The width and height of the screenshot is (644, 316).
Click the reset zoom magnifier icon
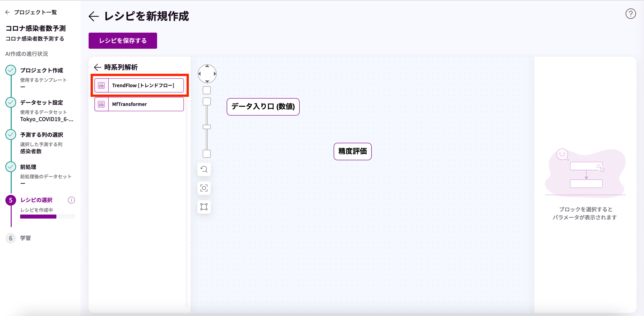click(204, 169)
